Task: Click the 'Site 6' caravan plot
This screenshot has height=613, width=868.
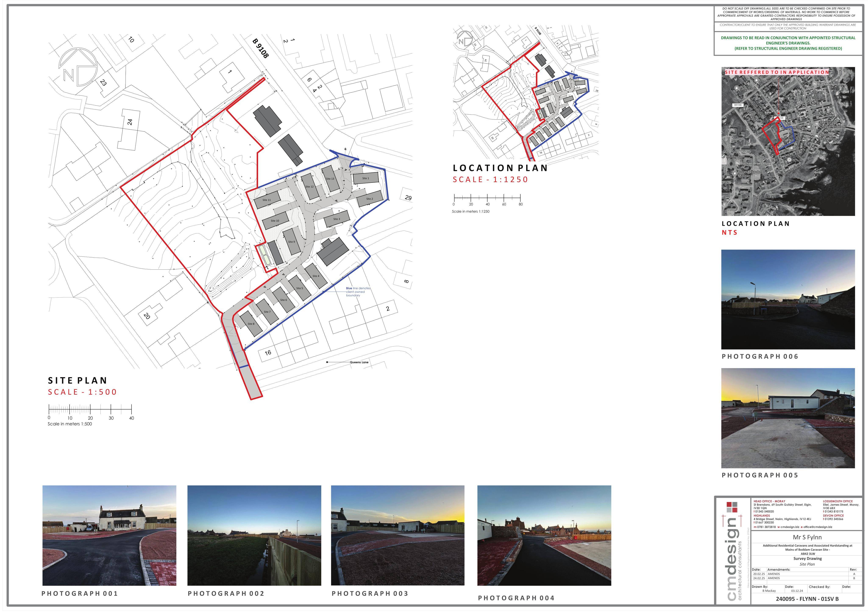Action: [283, 300]
